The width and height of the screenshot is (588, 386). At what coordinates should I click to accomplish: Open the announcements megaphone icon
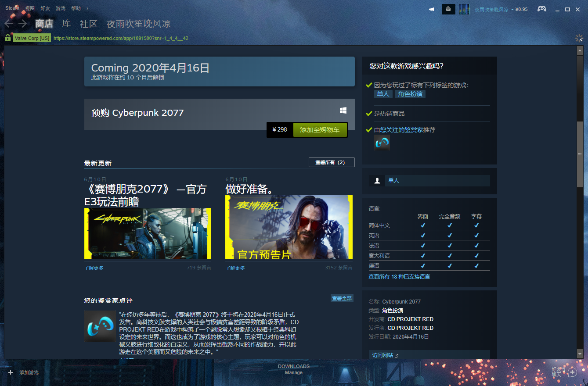point(432,9)
